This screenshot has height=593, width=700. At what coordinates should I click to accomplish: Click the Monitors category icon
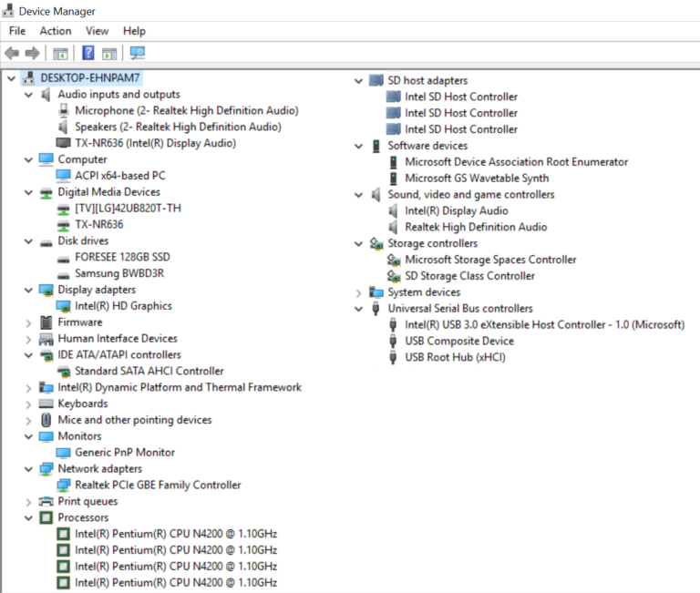pyautogui.click(x=46, y=436)
